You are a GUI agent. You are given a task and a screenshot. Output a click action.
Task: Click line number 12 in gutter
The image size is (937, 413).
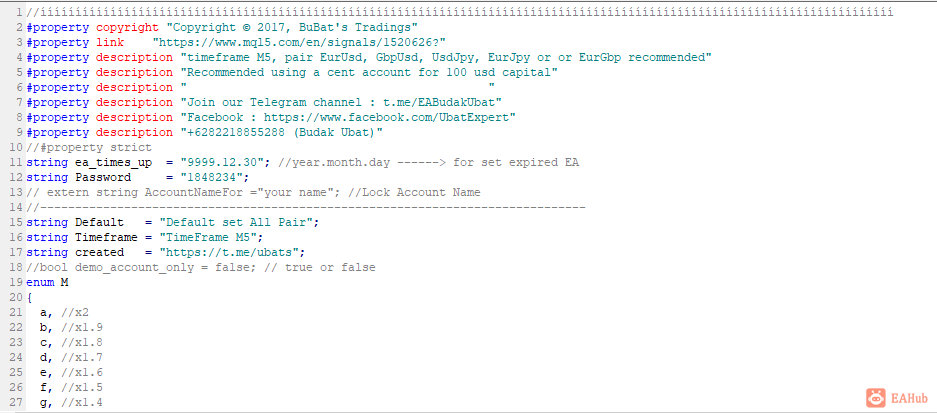[x=17, y=177]
